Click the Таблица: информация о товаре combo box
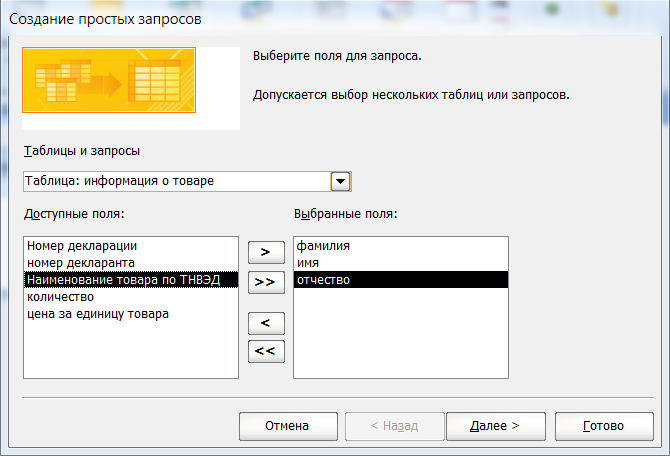The width and height of the screenshot is (670, 456). pos(187,181)
